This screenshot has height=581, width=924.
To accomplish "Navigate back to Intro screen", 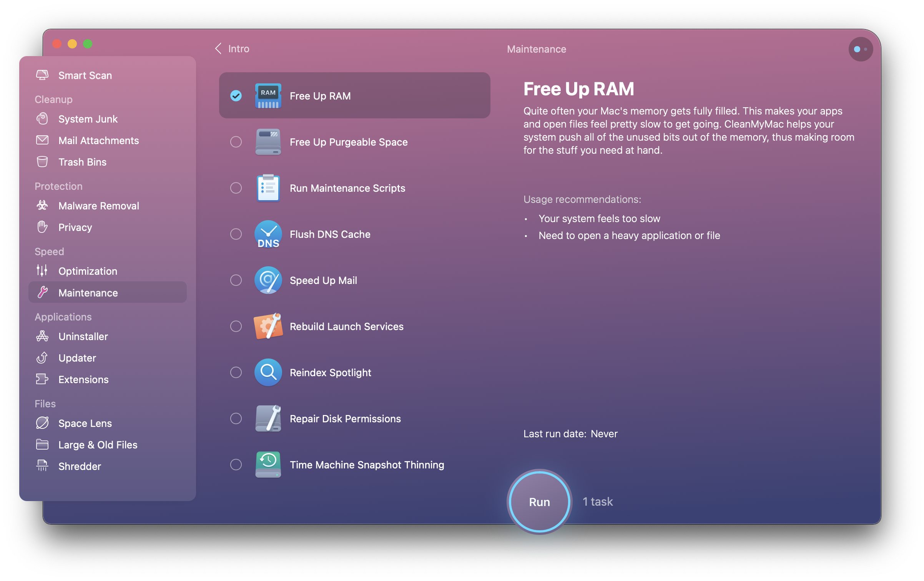I will (x=232, y=48).
